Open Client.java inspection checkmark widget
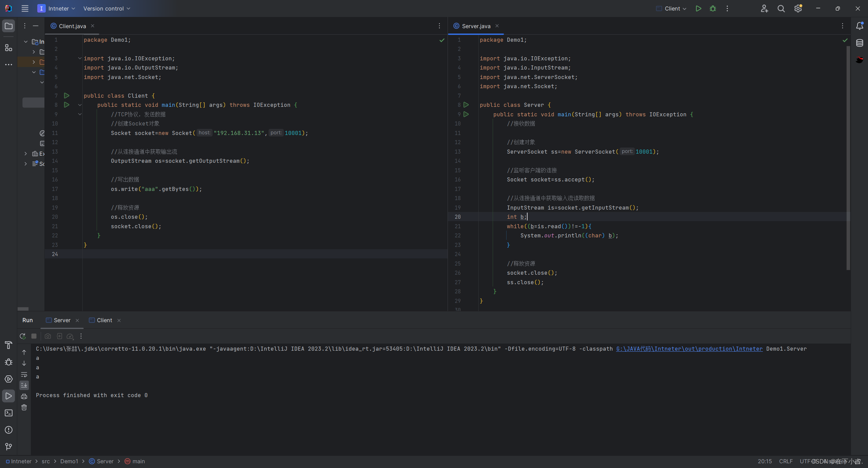The image size is (868, 468). [442, 40]
